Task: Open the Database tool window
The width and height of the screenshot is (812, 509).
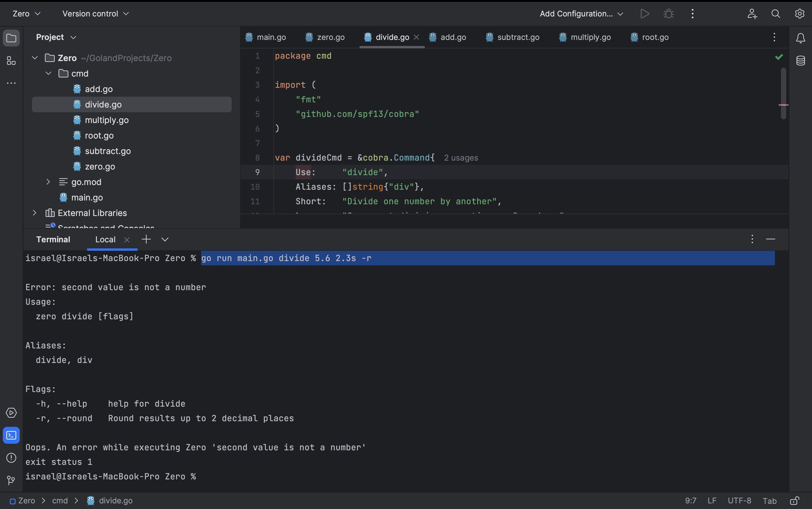Action: (x=800, y=61)
